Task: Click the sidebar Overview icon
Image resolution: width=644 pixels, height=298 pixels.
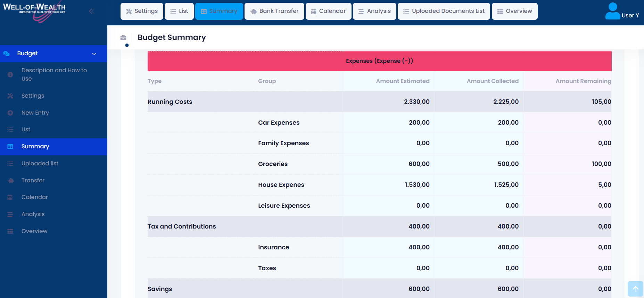Action: point(10,231)
